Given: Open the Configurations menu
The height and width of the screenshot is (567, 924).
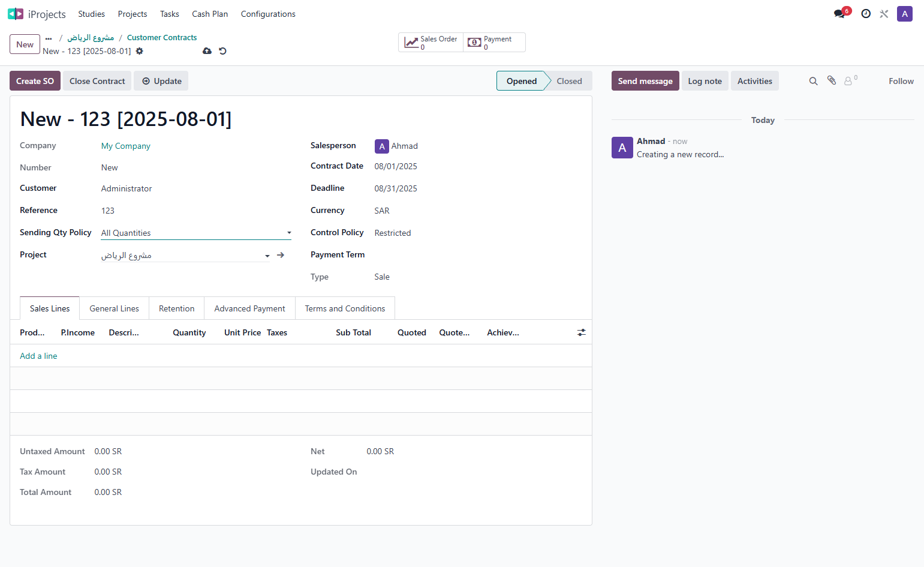Looking at the screenshot, I should coord(268,14).
